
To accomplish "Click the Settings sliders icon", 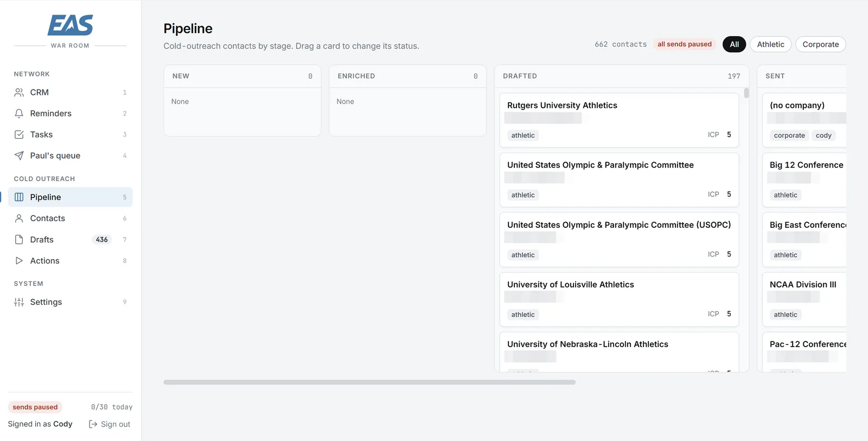I will pyautogui.click(x=19, y=302).
